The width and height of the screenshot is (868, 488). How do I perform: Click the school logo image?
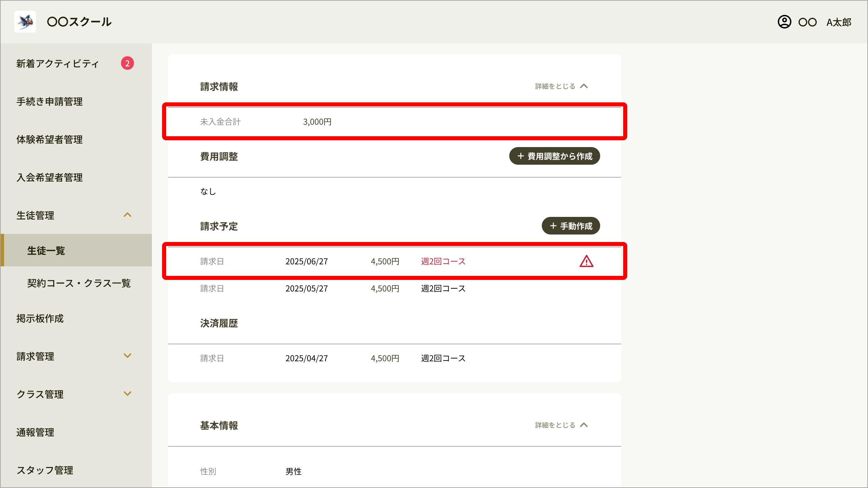click(x=25, y=22)
